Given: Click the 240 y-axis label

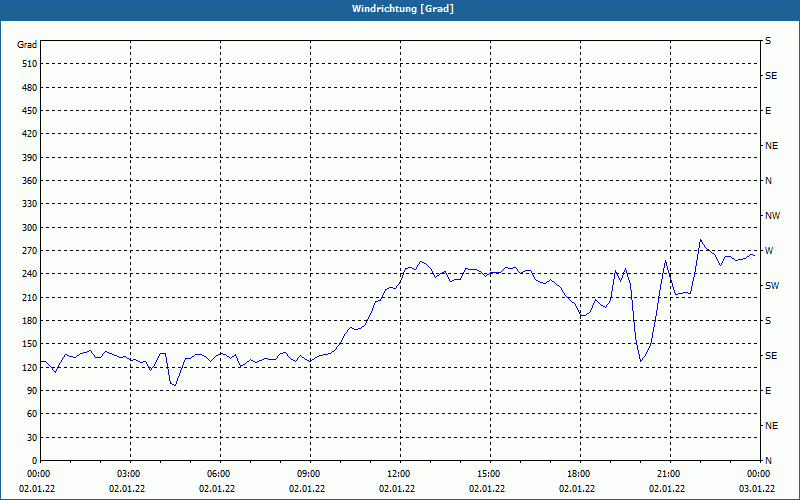Looking at the screenshot, I should [30, 274].
